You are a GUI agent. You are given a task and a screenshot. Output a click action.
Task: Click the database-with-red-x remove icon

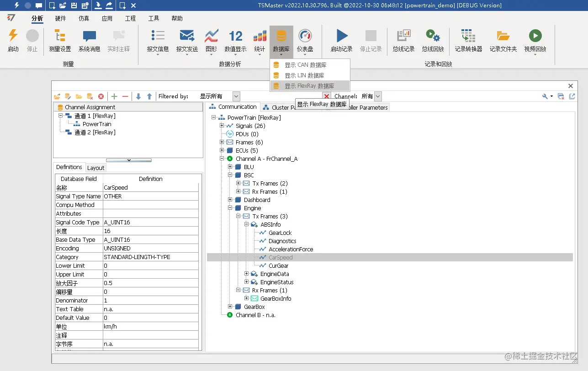coord(90,96)
